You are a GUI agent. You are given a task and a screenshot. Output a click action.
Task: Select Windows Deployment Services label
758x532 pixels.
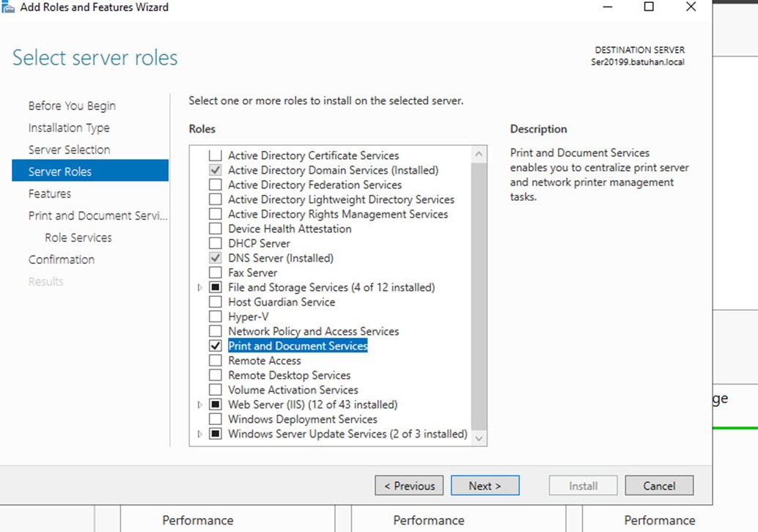pos(303,419)
